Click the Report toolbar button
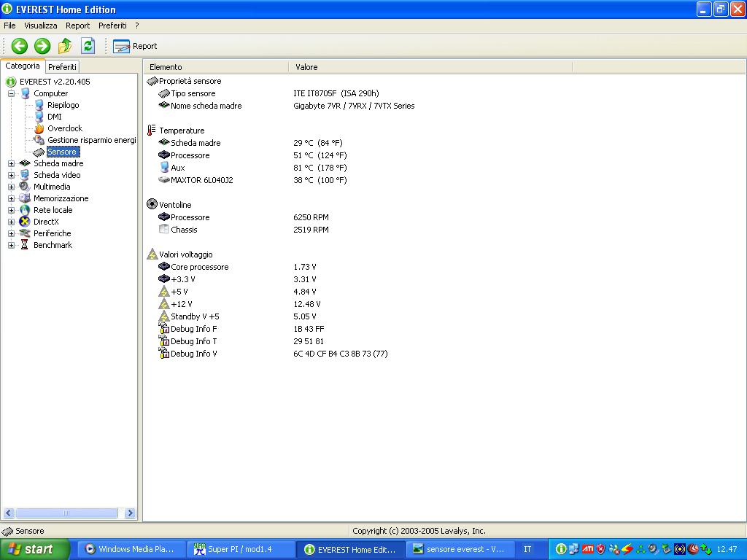747x560 pixels. (135, 46)
